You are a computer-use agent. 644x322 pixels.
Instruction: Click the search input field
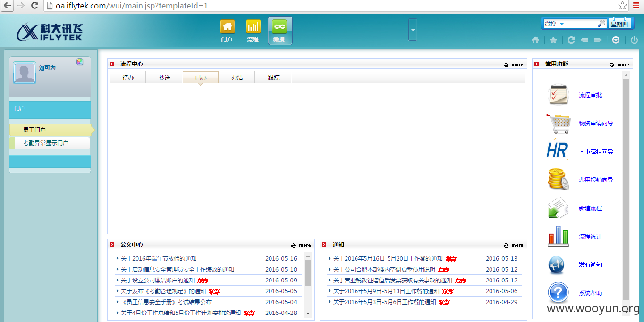(x=581, y=24)
